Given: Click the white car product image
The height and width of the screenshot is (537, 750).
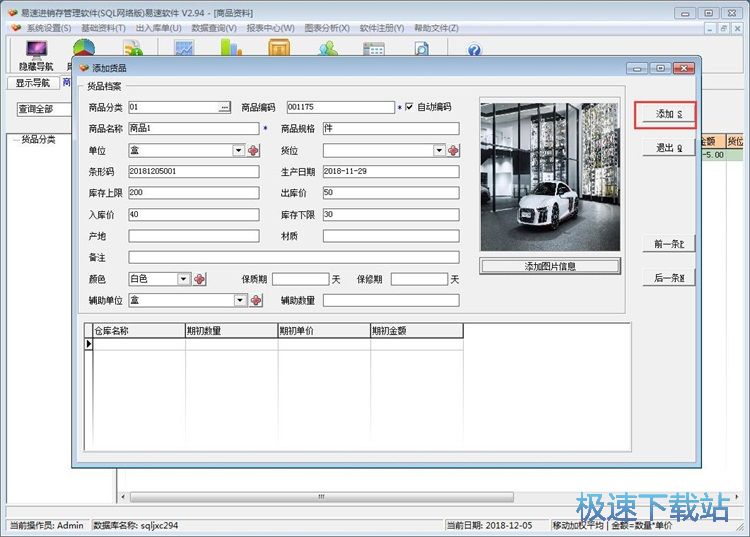Looking at the screenshot, I should point(550,177).
